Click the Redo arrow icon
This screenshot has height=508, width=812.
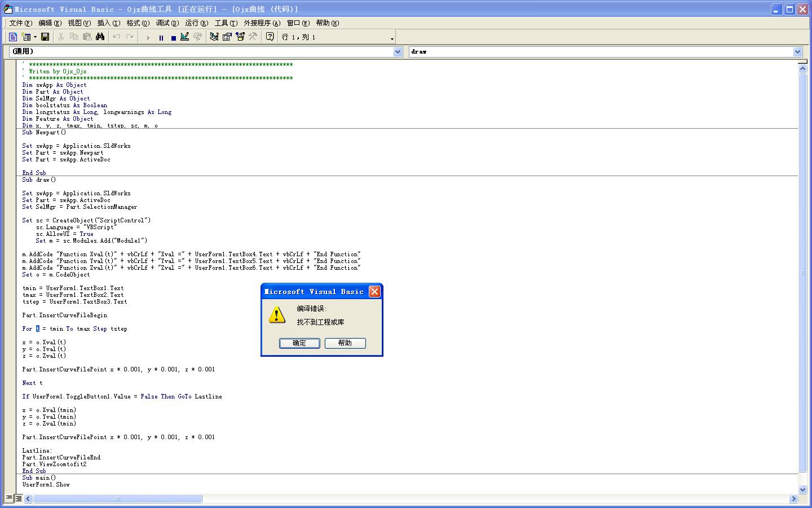[x=130, y=37]
